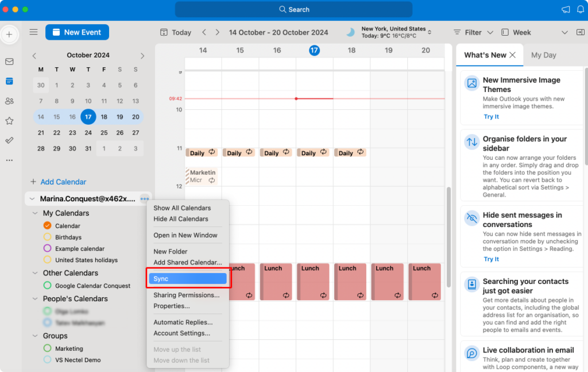Close the What's New tab
Screen dimensions: 588x372
pos(513,55)
